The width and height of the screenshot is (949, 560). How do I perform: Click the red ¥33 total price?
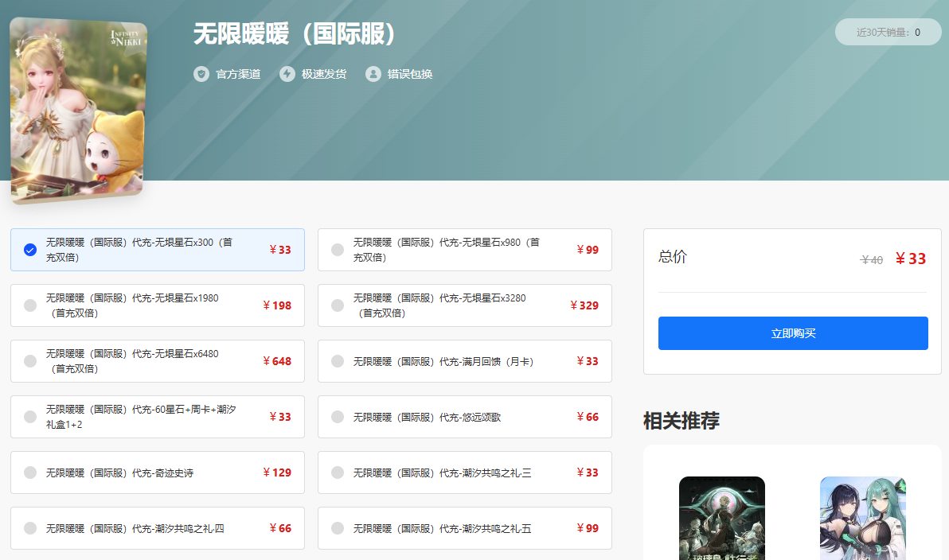pos(911,259)
